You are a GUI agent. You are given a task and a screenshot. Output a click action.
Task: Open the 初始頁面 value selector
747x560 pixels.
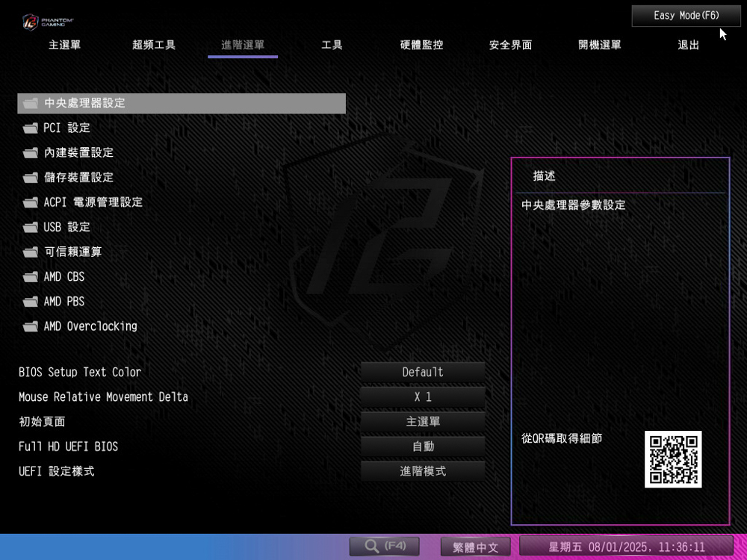[x=422, y=422]
